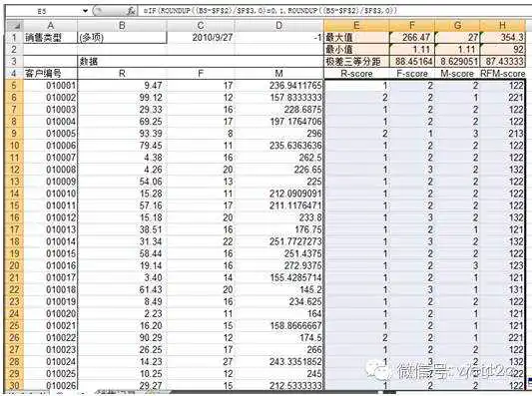Click the Select All corner of the sheet

click(x=14, y=25)
